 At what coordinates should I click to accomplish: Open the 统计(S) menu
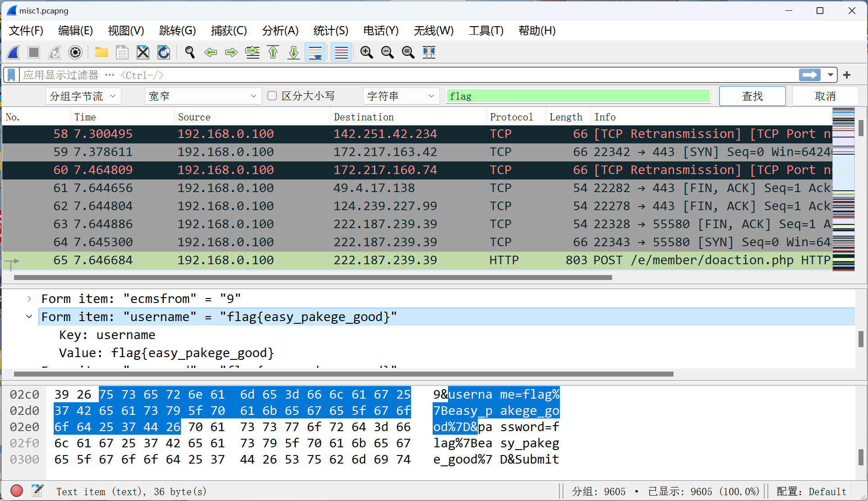(x=331, y=31)
